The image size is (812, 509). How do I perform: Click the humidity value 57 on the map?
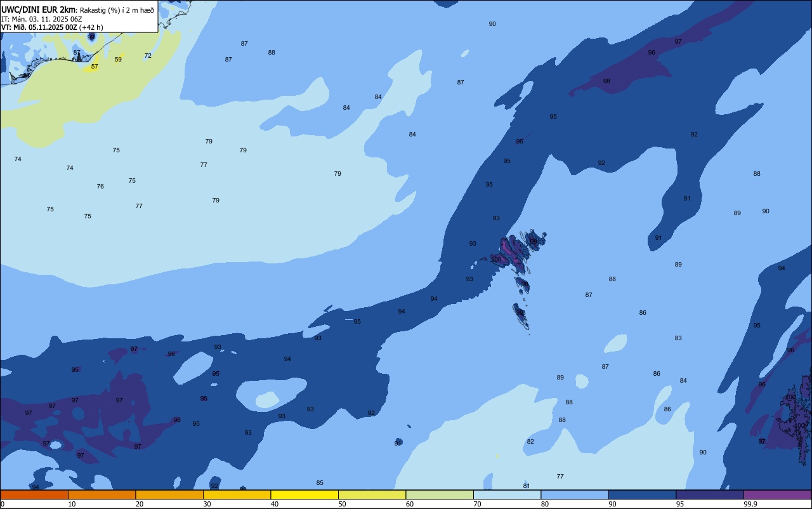pyautogui.click(x=95, y=67)
